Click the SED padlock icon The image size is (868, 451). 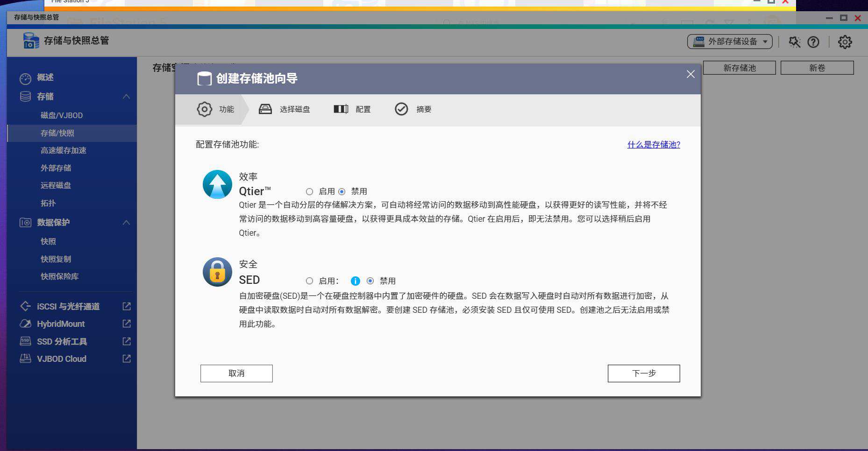tap(217, 272)
